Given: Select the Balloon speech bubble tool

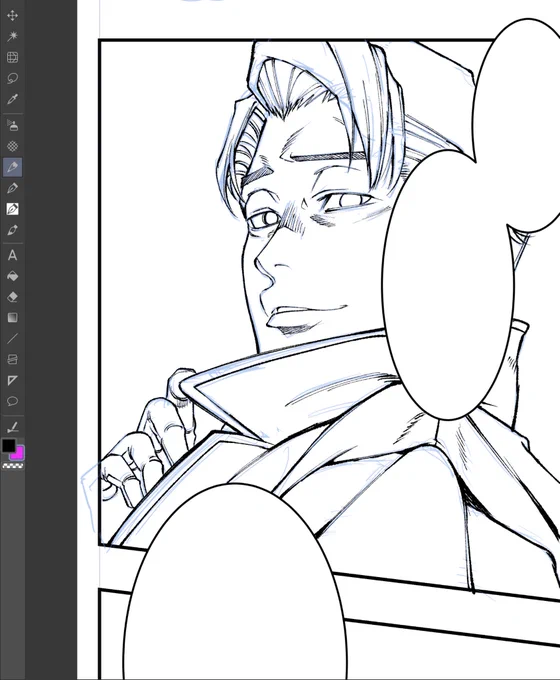Looking at the screenshot, I should click(12, 401).
